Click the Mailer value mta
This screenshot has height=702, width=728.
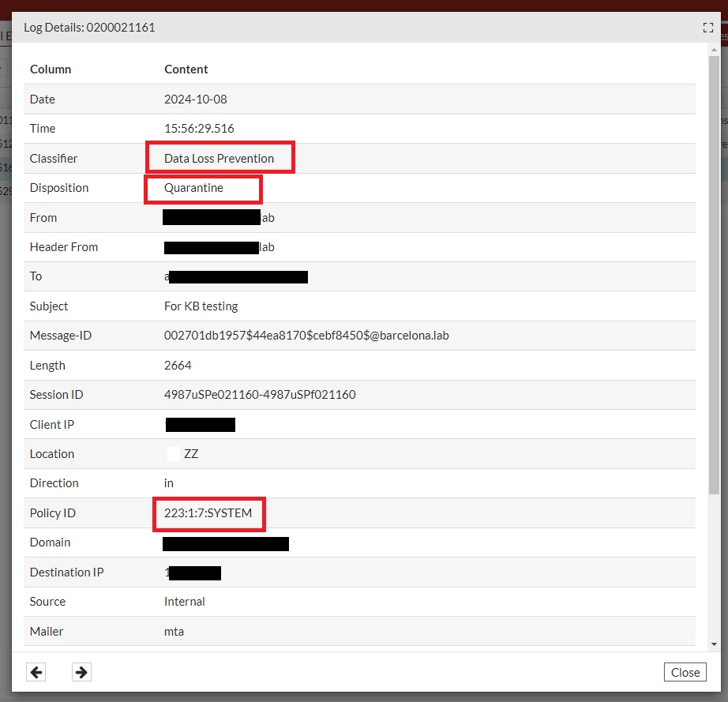point(174,632)
